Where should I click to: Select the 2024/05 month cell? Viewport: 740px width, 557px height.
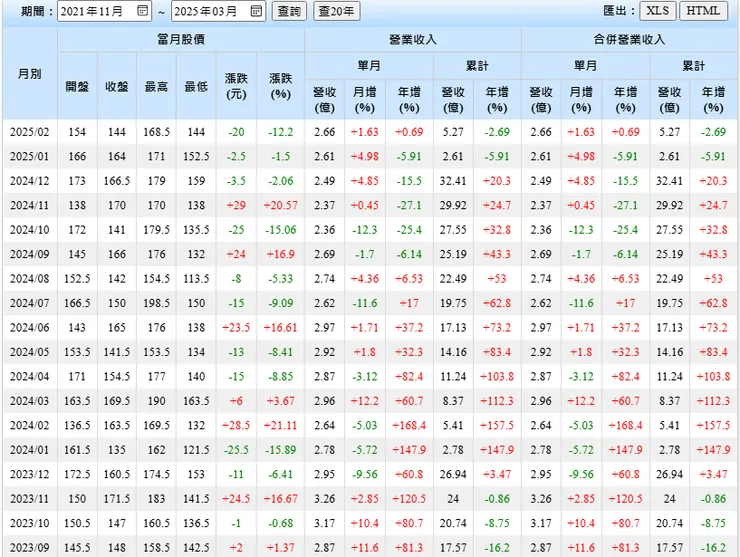coord(30,352)
